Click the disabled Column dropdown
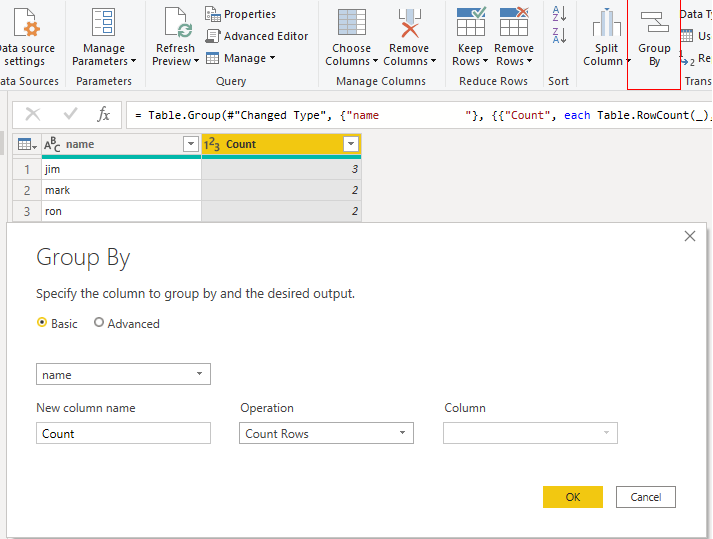The width and height of the screenshot is (713, 539). coord(530,433)
